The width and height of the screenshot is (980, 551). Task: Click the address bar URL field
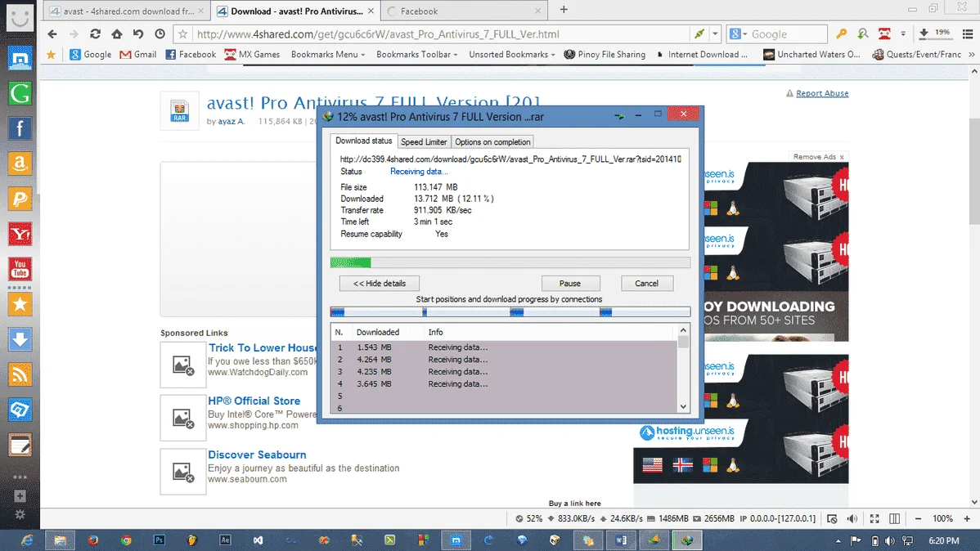441,34
